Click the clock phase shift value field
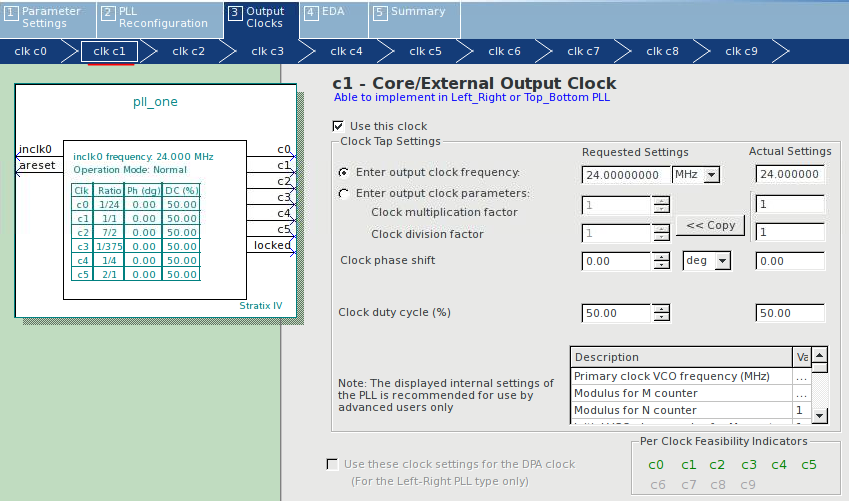 tap(616, 261)
